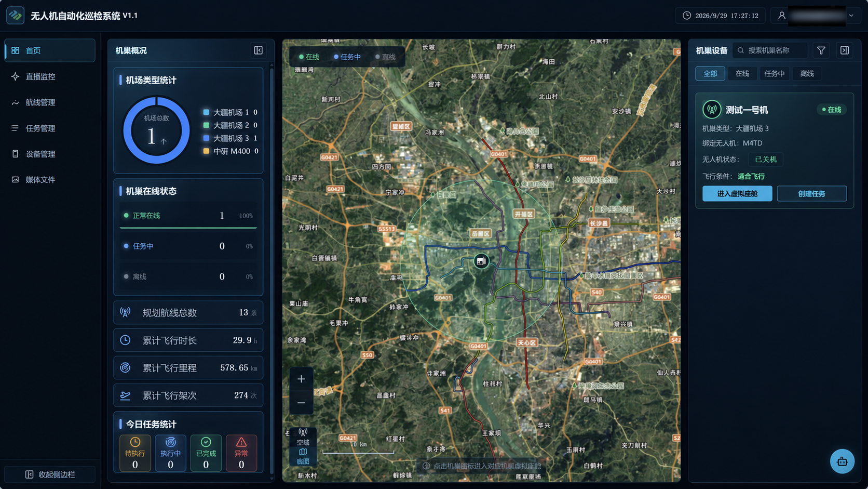
Task: Collapse the 机巢设备 panel icon
Action: (845, 50)
